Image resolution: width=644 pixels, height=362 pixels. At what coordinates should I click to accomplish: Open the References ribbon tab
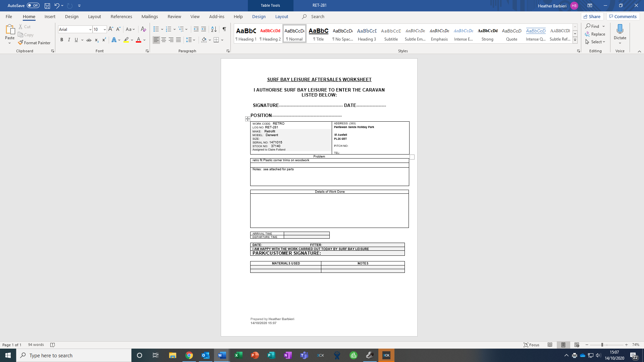121,16
